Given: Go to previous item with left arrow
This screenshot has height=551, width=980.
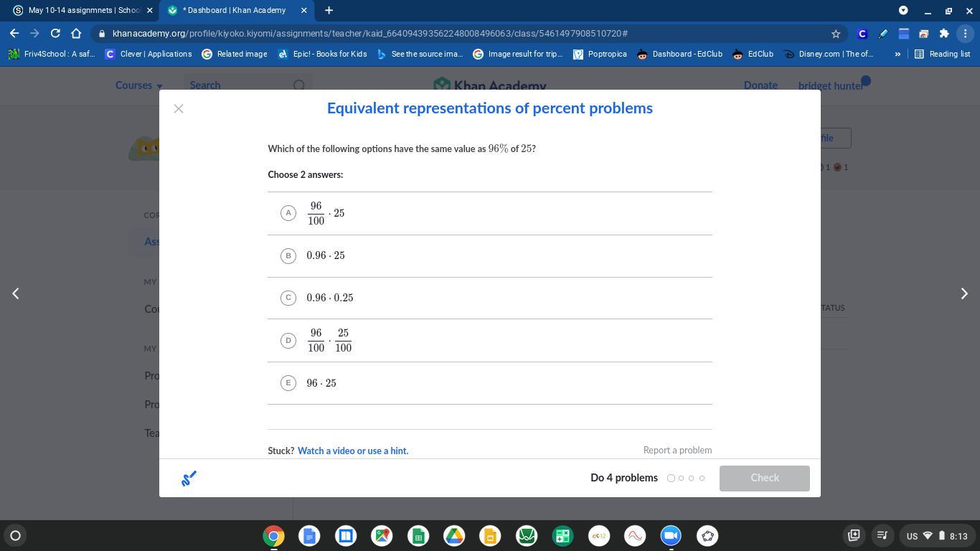Looking at the screenshot, I should (15, 293).
